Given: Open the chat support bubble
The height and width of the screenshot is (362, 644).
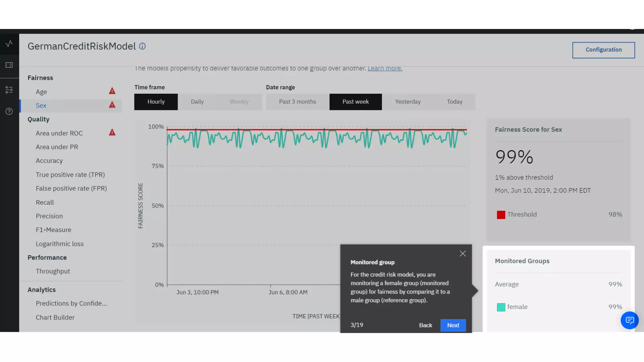Looking at the screenshot, I should pyautogui.click(x=630, y=320).
